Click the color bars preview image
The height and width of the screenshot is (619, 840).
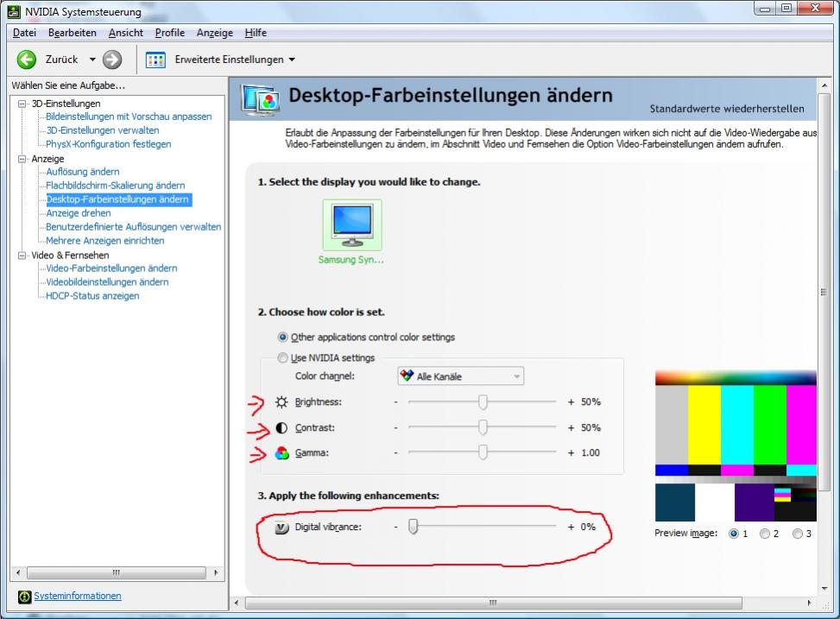pos(736,445)
